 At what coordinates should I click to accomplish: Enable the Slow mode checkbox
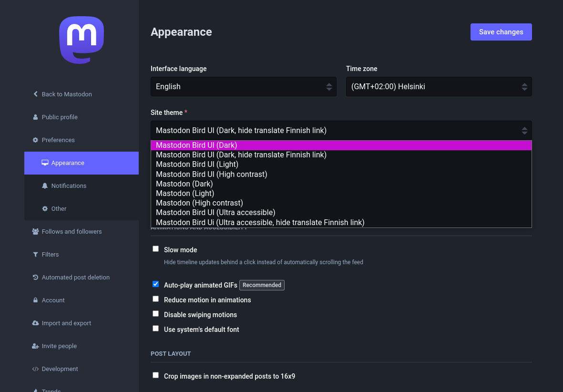[x=155, y=249]
